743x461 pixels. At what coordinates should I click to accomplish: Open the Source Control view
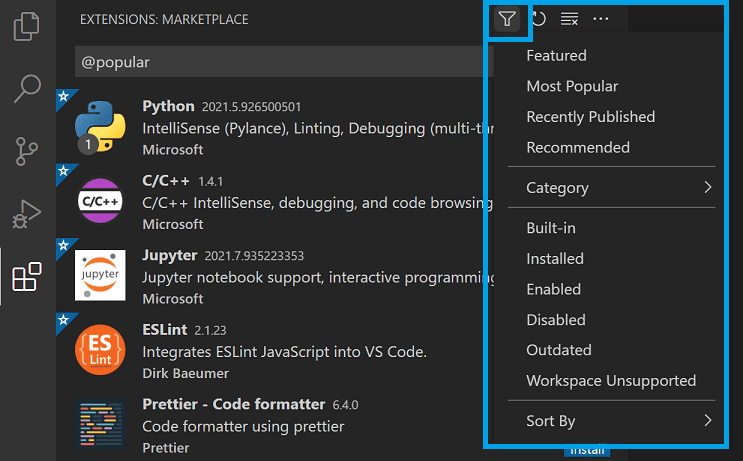(27, 151)
